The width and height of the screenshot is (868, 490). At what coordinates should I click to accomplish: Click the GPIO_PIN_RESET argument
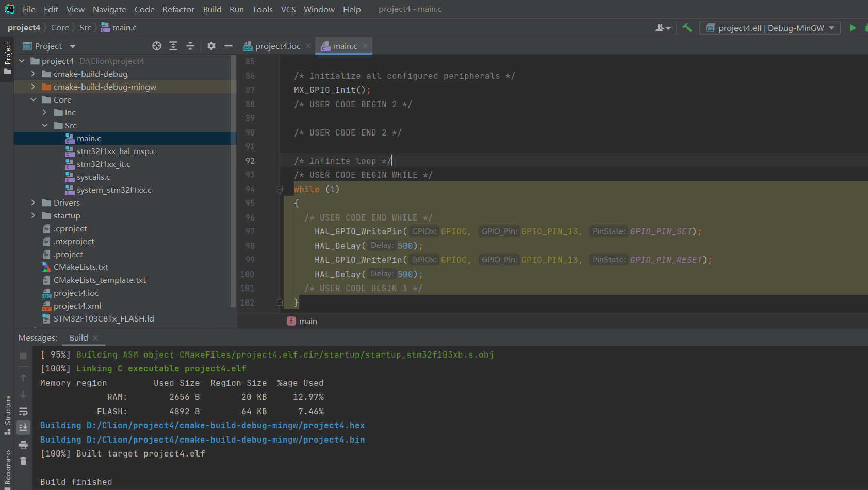[666, 260]
